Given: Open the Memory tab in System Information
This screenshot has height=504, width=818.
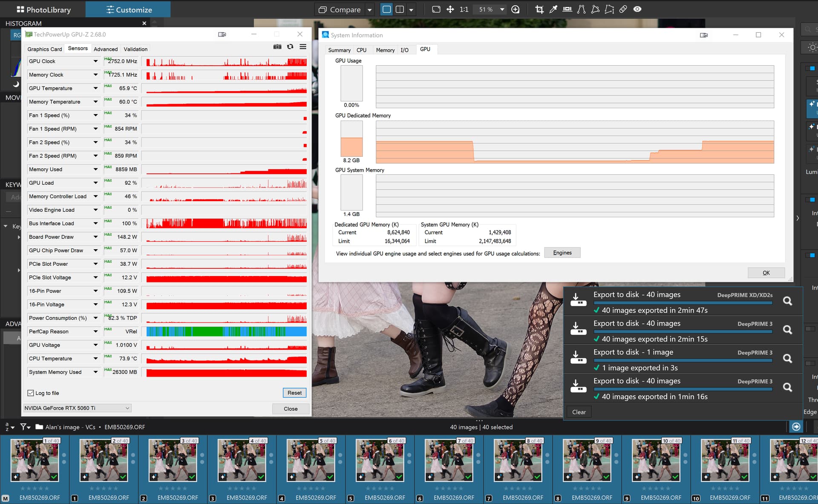Looking at the screenshot, I should pyautogui.click(x=385, y=50).
